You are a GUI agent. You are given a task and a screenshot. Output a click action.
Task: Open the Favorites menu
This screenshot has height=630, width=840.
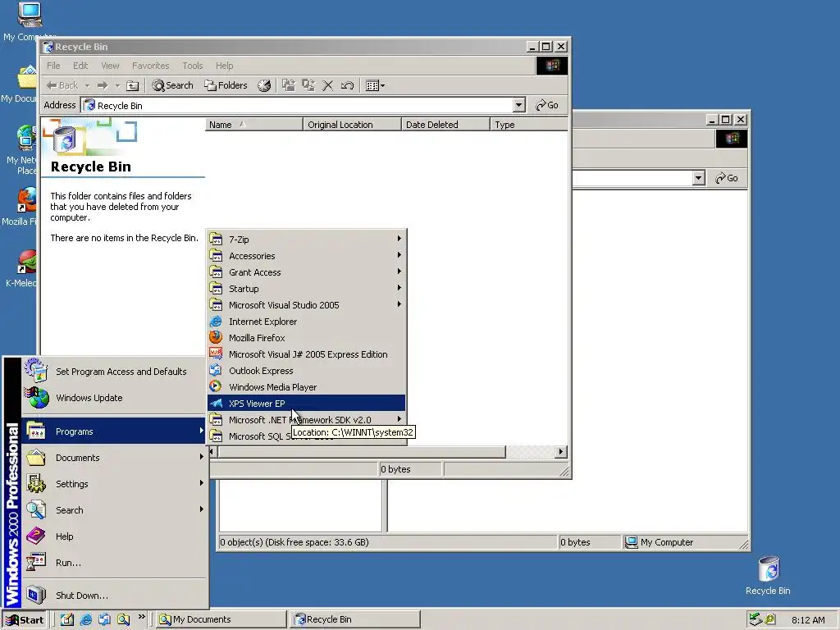(151, 66)
